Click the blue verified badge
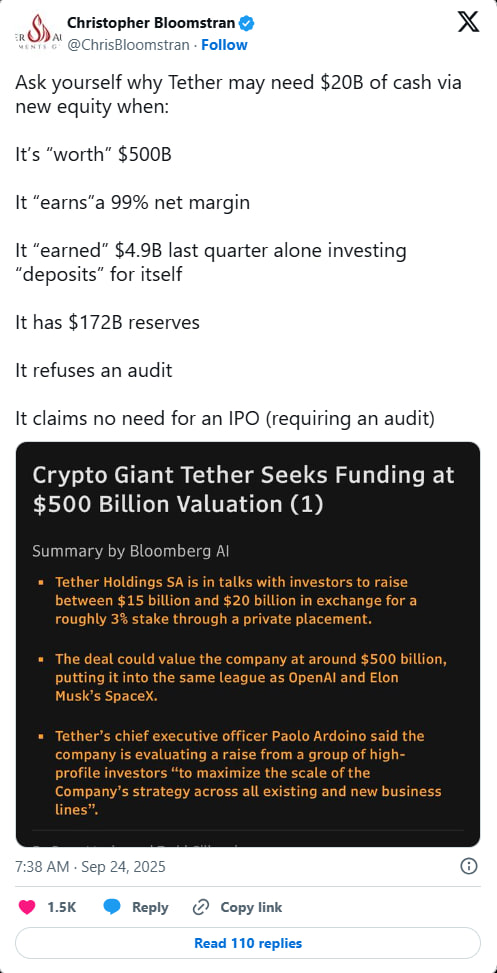The width and height of the screenshot is (497, 973). 247,24
